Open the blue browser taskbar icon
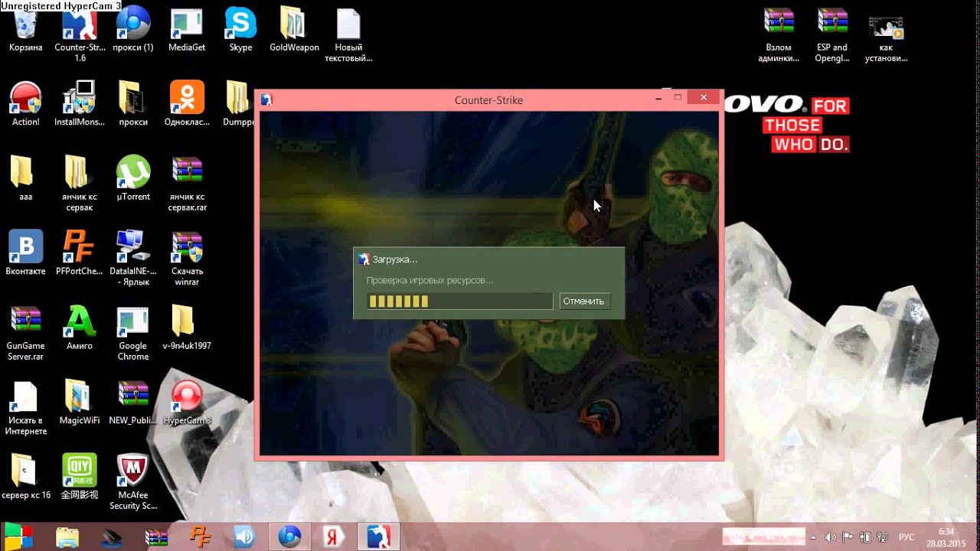The height and width of the screenshot is (551, 980). [289, 536]
